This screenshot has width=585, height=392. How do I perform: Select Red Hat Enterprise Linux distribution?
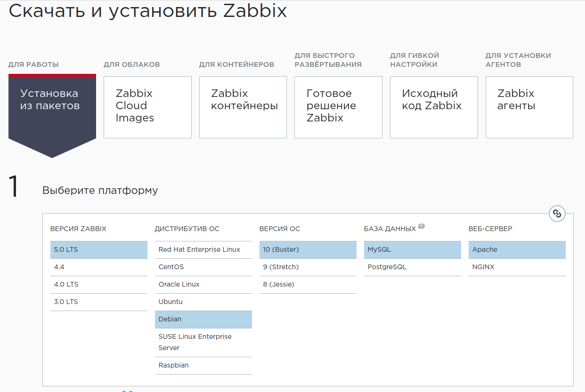pyautogui.click(x=203, y=250)
